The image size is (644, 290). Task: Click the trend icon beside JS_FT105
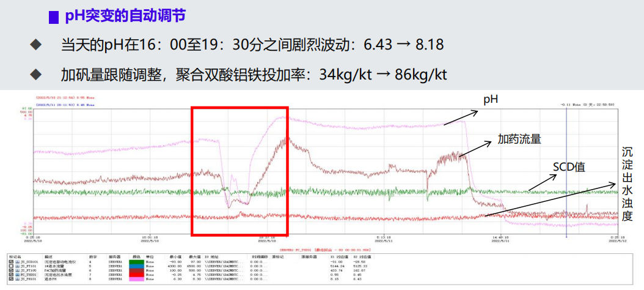pyautogui.click(x=18, y=270)
